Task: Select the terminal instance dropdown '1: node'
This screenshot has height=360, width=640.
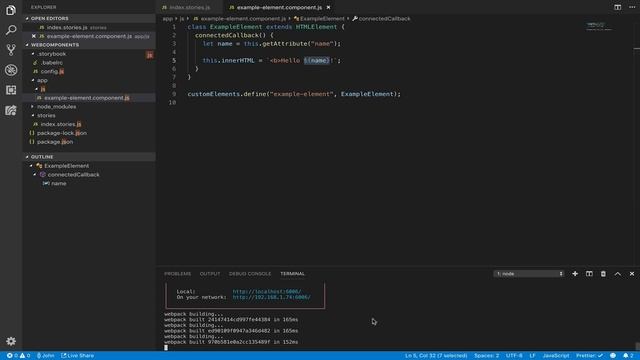Action: (x=529, y=273)
